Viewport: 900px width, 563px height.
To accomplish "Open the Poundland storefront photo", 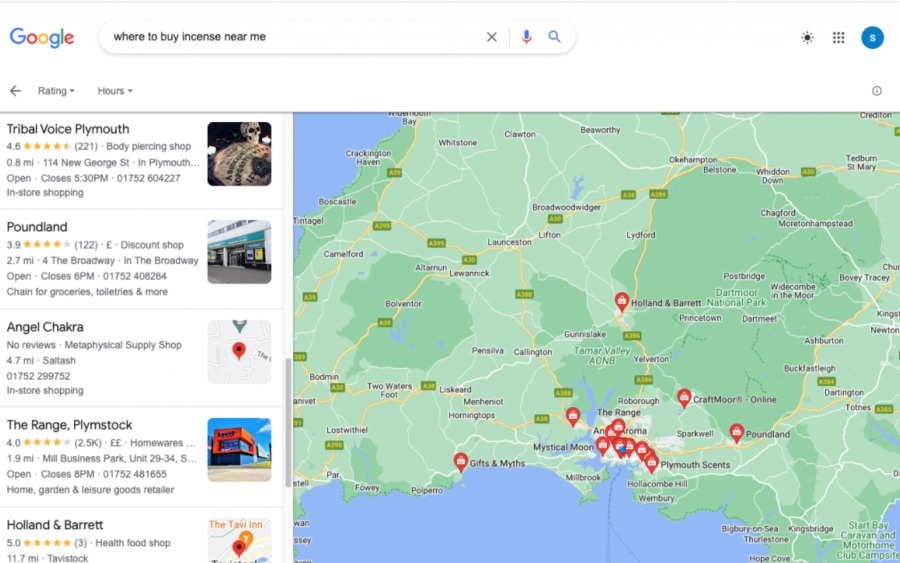I will click(239, 252).
